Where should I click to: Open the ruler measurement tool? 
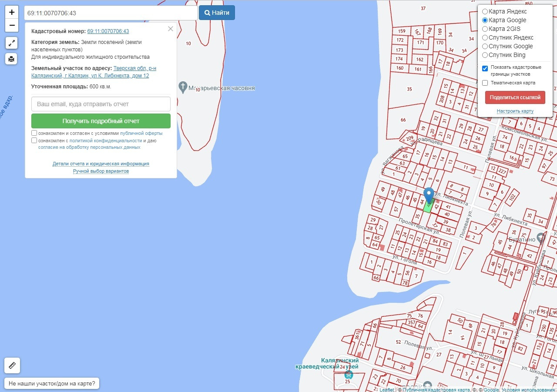pos(12,365)
